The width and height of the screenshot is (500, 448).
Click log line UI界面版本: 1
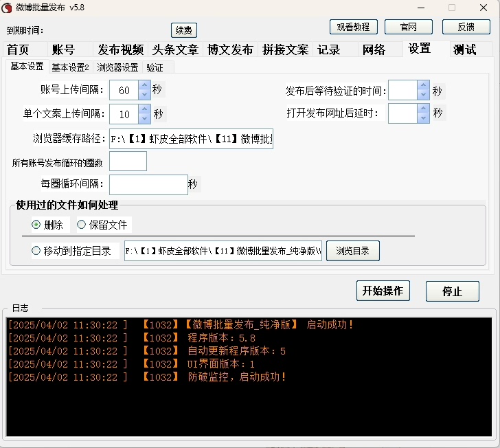[x=131, y=364]
